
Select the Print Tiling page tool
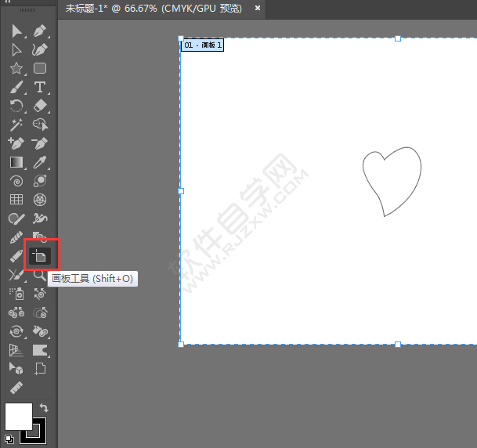coord(40,369)
